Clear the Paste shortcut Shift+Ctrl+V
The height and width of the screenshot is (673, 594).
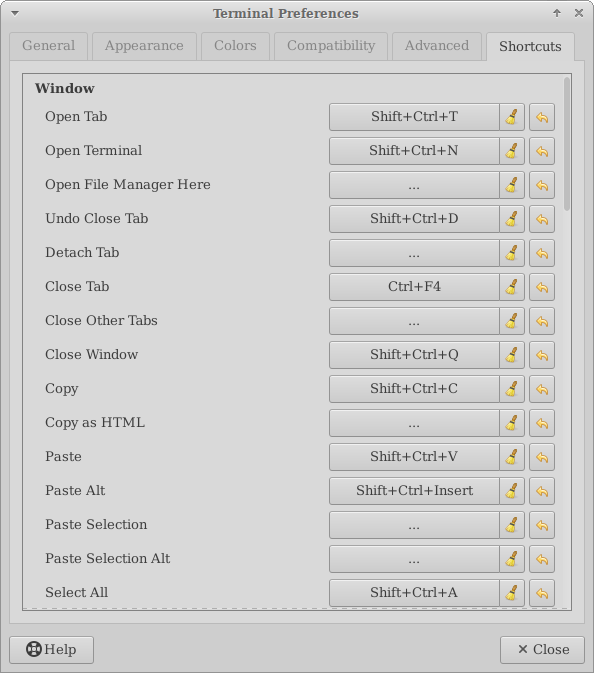(x=512, y=457)
